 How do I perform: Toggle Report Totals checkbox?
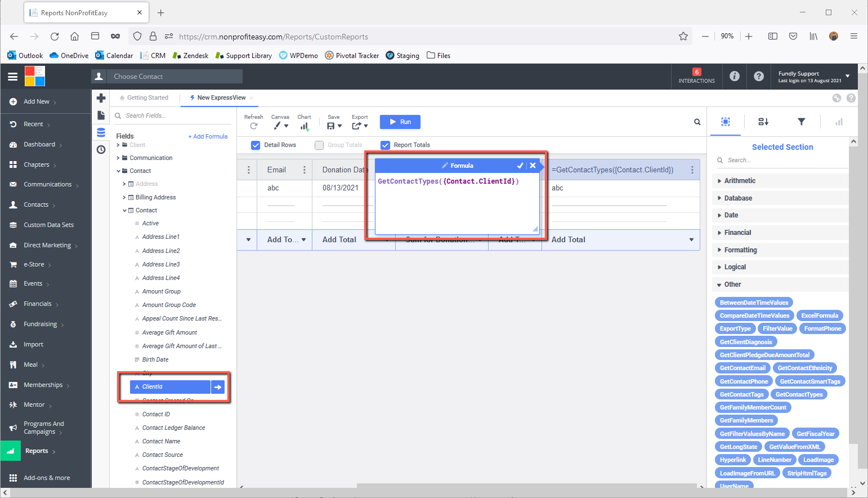pyautogui.click(x=385, y=145)
